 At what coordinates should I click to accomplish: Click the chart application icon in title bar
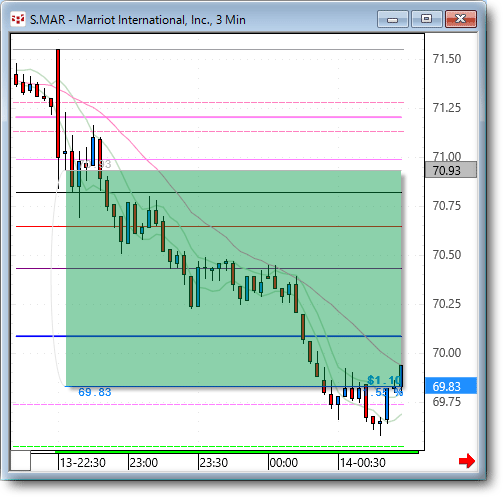(18, 19)
